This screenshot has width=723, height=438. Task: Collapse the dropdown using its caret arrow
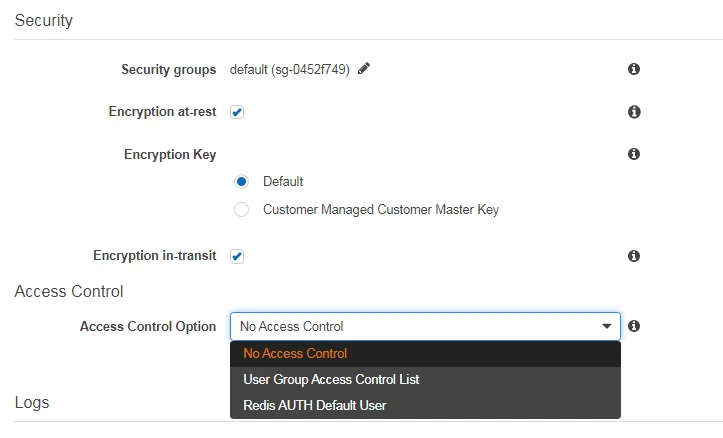coord(606,327)
